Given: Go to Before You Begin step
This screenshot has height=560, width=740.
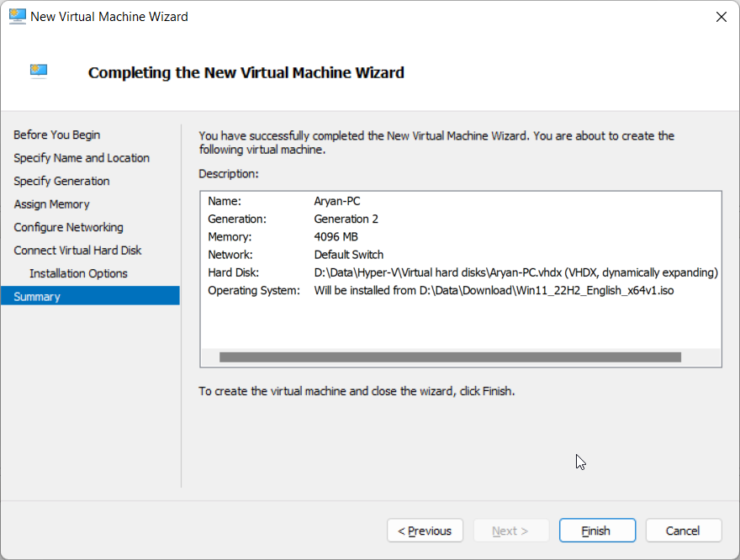Looking at the screenshot, I should [x=56, y=135].
